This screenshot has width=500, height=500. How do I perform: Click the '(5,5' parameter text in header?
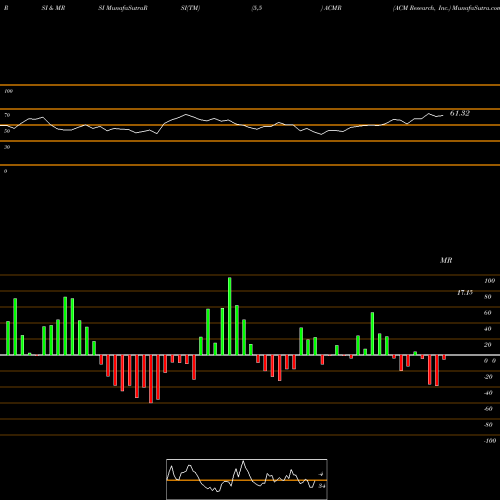257,8
